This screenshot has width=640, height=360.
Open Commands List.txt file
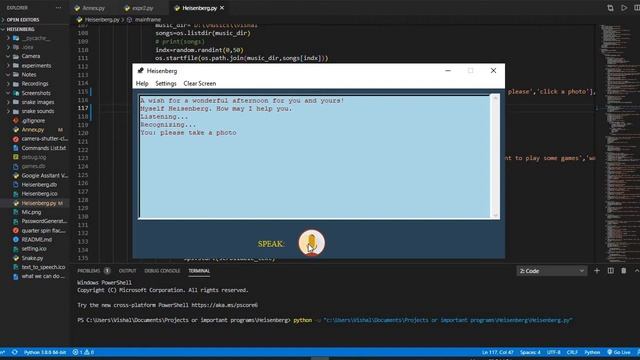click(x=43, y=148)
